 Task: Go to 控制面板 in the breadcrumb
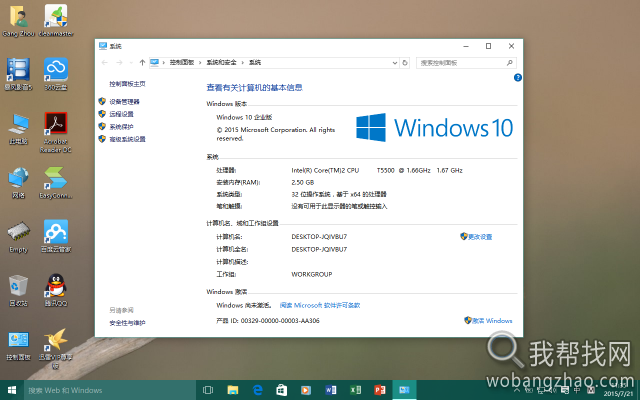click(x=182, y=62)
